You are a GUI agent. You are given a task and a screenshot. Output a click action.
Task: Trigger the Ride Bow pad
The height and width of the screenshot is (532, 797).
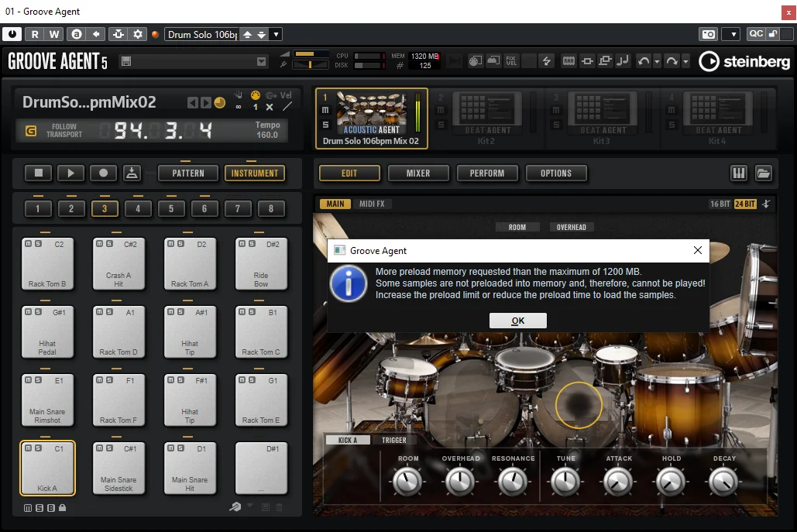click(261, 264)
